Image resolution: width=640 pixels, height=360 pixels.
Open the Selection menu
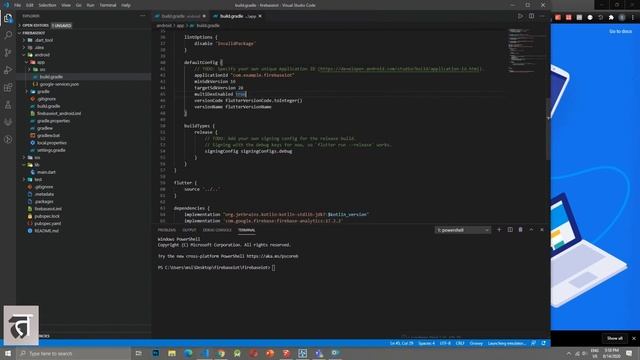point(47,5)
